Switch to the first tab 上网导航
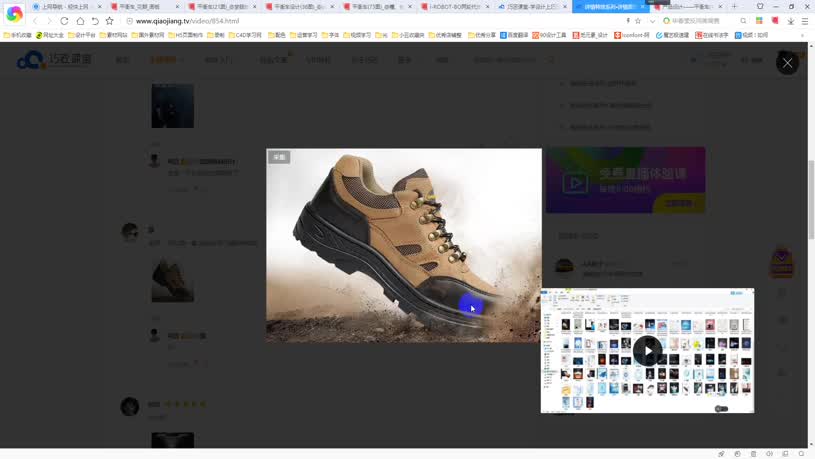The height and width of the screenshot is (459, 815). pos(65,7)
